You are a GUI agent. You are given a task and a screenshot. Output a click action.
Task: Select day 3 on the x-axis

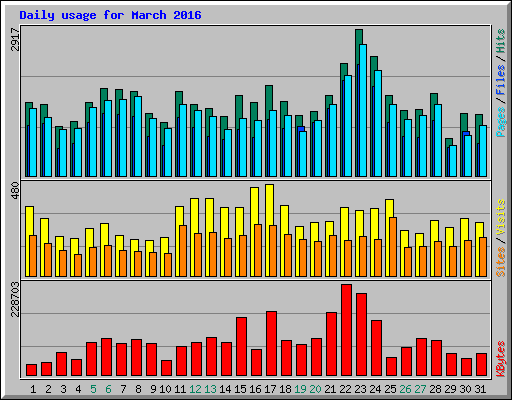tap(63, 389)
